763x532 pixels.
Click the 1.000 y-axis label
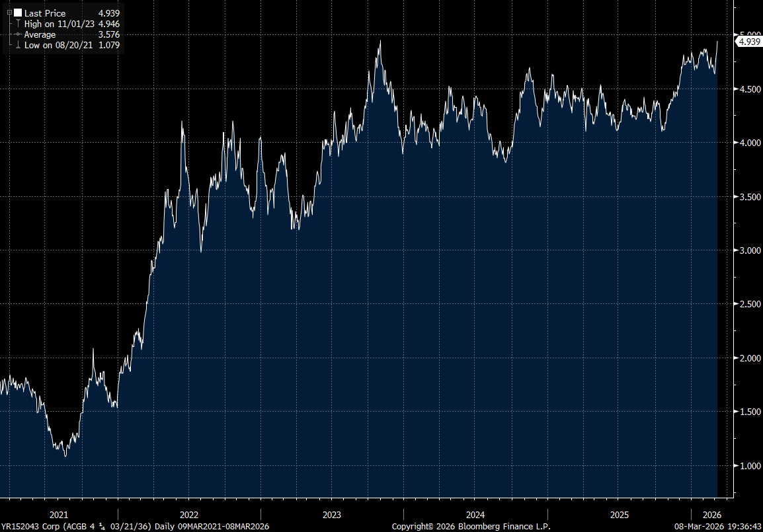(750, 466)
